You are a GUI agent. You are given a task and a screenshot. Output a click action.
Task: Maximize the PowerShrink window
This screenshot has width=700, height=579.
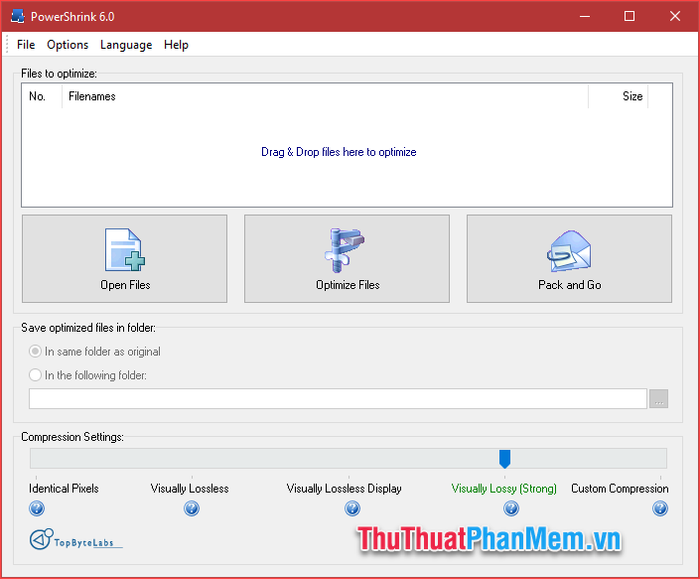tap(629, 17)
